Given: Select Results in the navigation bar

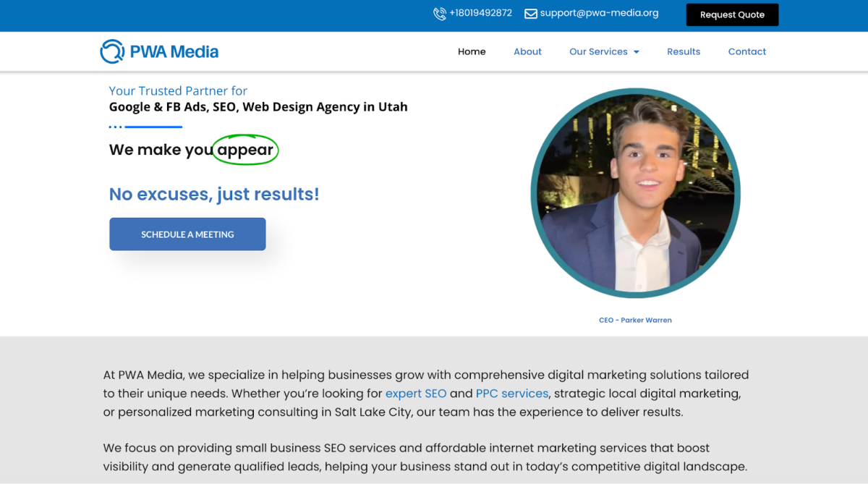Looking at the screenshot, I should coord(684,52).
